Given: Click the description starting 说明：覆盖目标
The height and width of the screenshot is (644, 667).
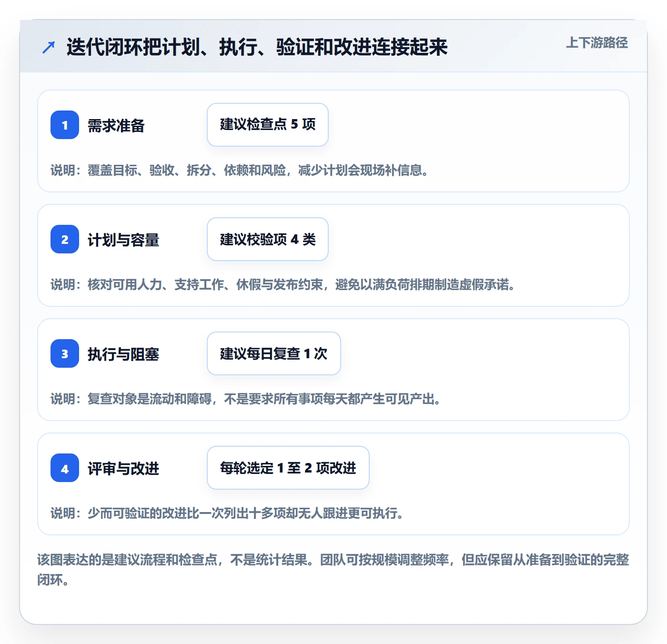Looking at the screenshot, I should (x=241, y=170).
